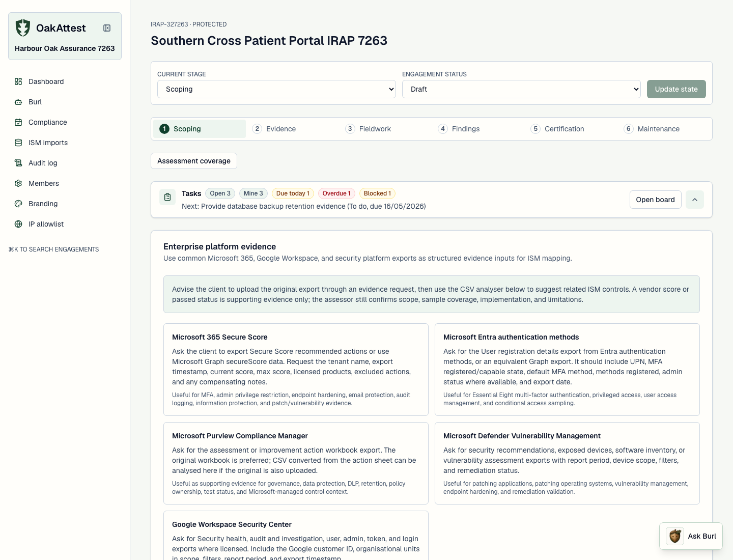Click the Dashboard grid icon
This screenshot has height=560, width=733.
click(18, 81)
